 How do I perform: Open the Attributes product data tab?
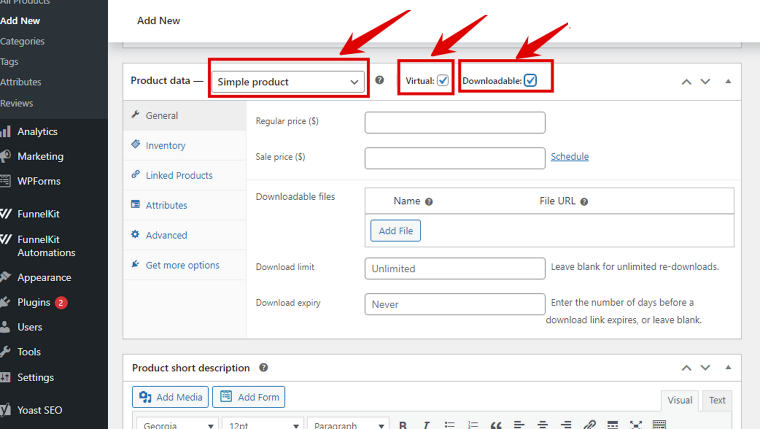(x=185, y=205)
